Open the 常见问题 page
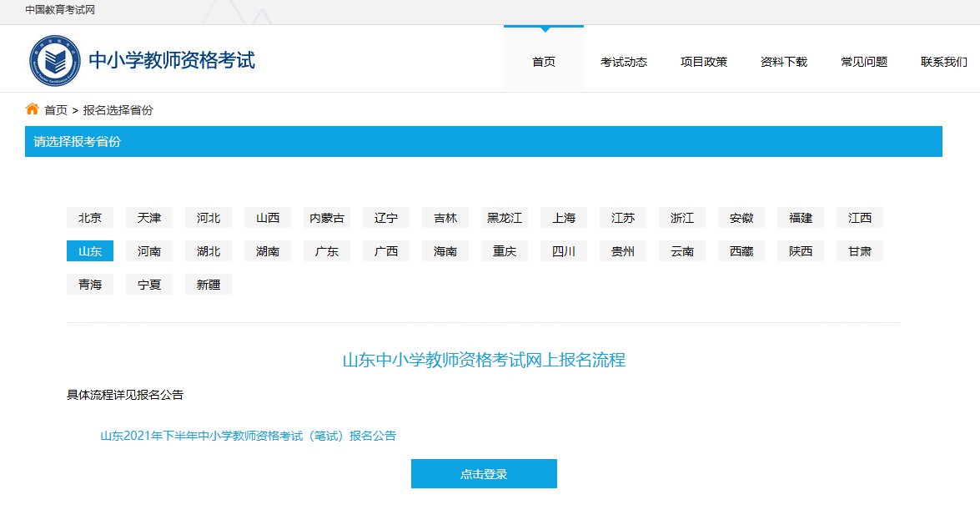The width and height of the screenshot is (980, 510). [x=863, y=62]
